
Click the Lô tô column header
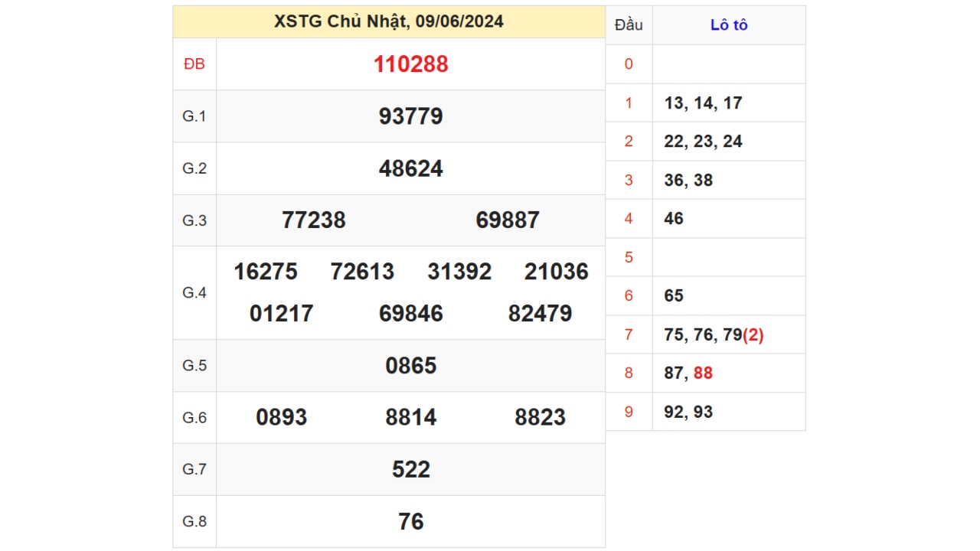click(x=729, y=25)
